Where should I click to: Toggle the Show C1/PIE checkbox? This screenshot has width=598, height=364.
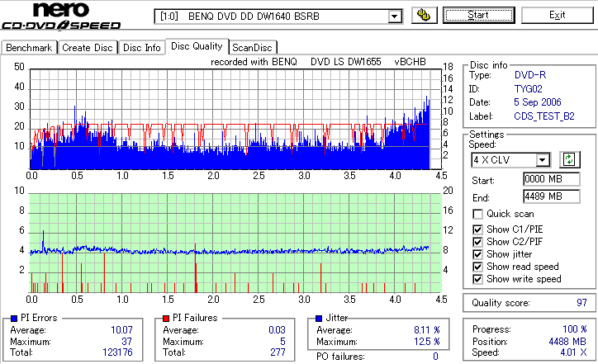click(x=477, y=229)
